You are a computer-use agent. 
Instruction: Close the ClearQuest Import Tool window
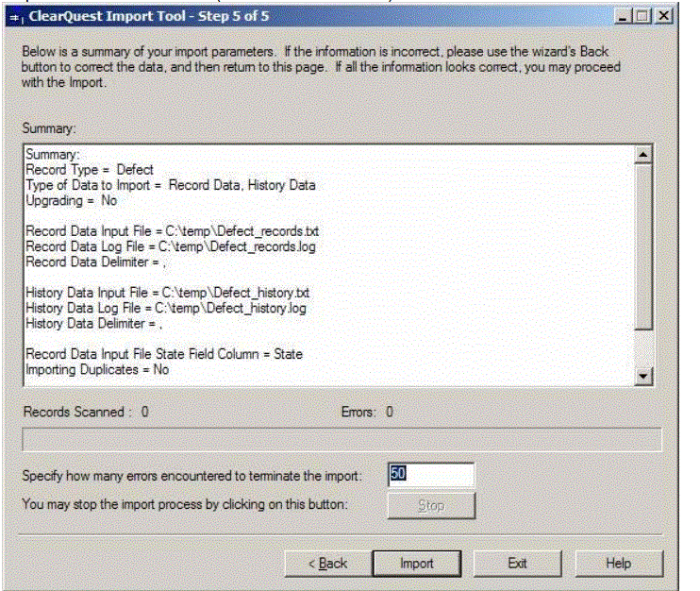coord(662,16)
